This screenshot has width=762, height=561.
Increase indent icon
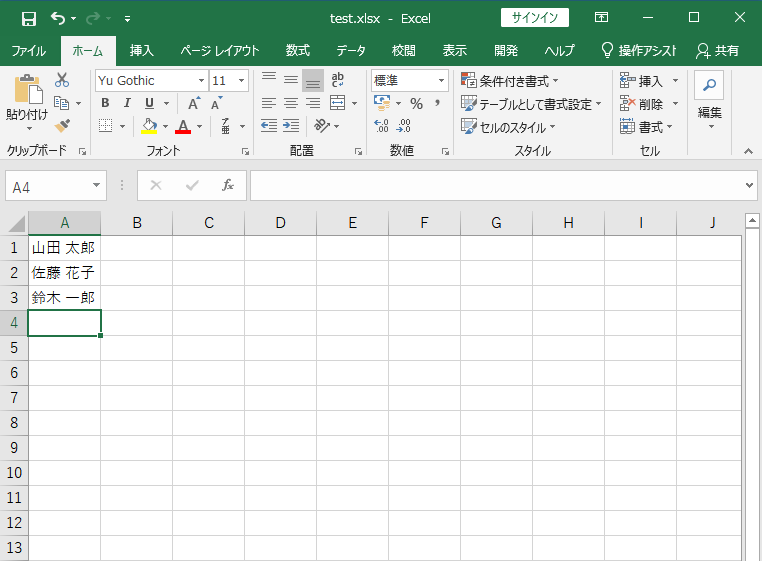(291, 126)
